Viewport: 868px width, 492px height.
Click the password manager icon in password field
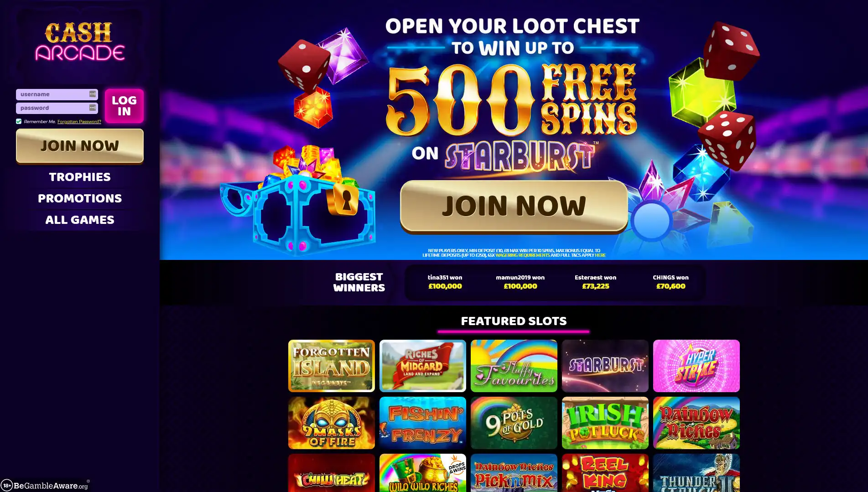[x=93, y=108]
